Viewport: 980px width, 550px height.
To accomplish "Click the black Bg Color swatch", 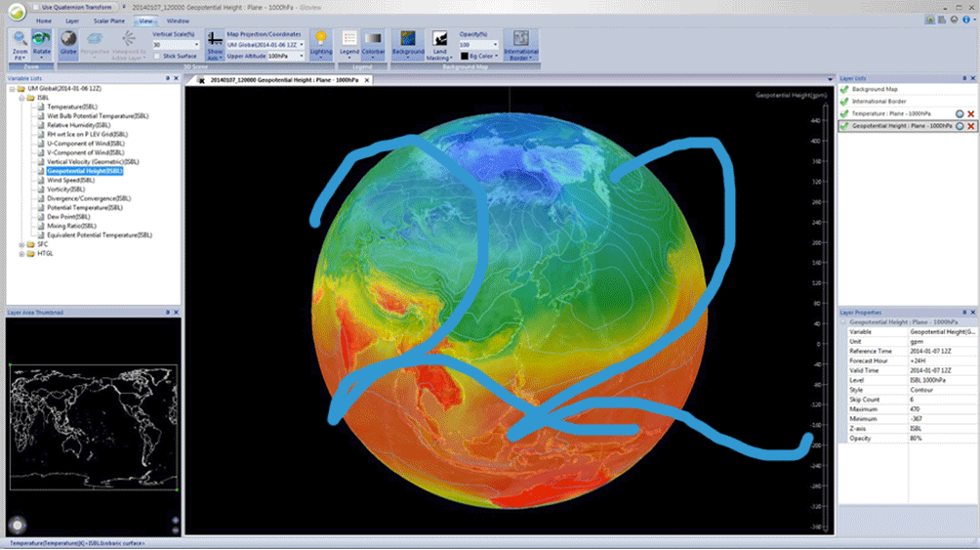I will (465, 56).
